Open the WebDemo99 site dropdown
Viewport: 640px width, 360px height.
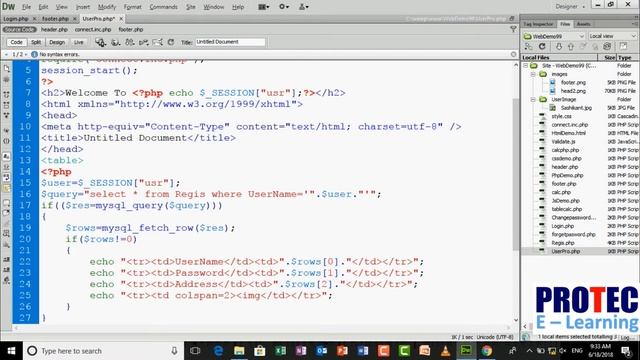click(554, 36)
